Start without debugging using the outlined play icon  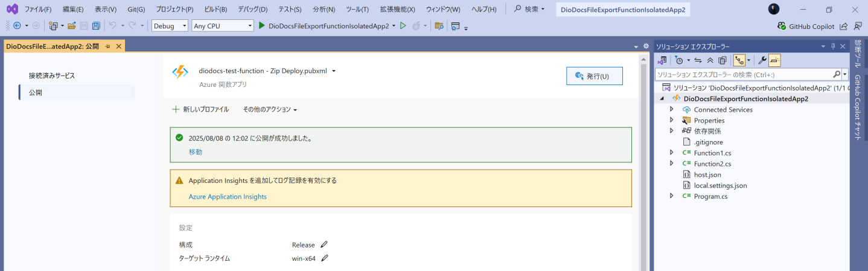(403, 26)
